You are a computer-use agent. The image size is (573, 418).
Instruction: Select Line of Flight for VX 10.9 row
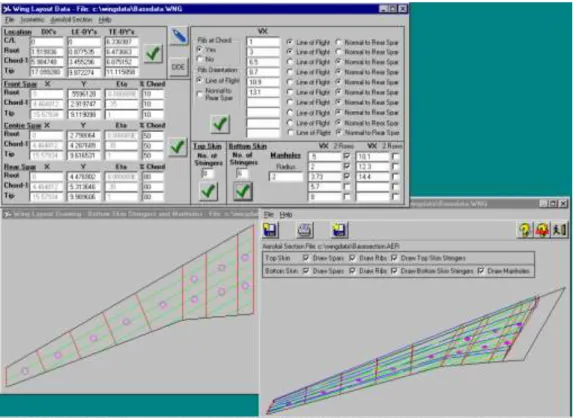[290, 82]
